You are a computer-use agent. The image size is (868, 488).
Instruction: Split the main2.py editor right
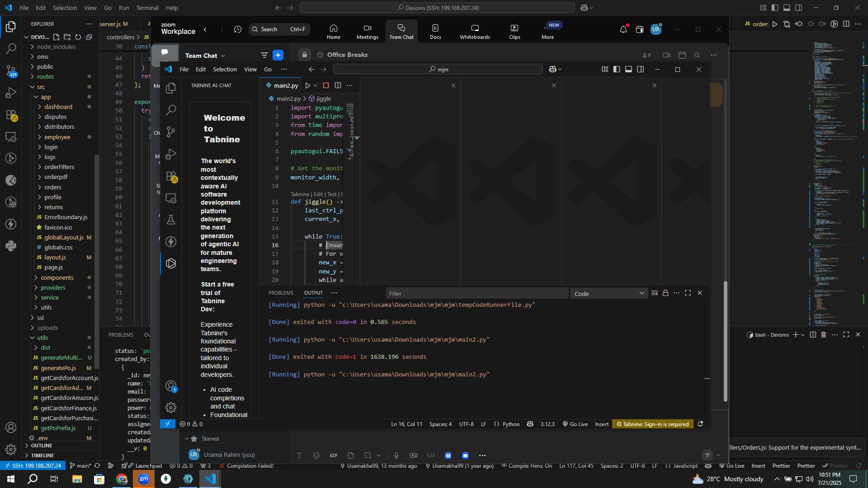(338, 85)
